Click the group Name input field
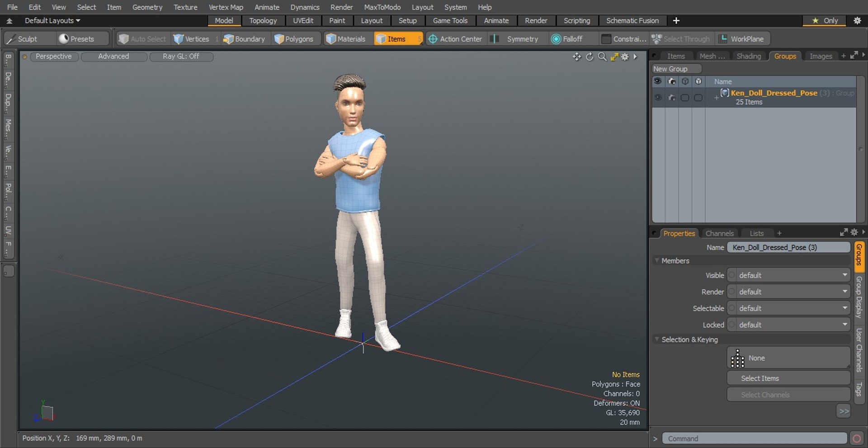This screenshot has width=868, height=448. (x=788, y=247)
